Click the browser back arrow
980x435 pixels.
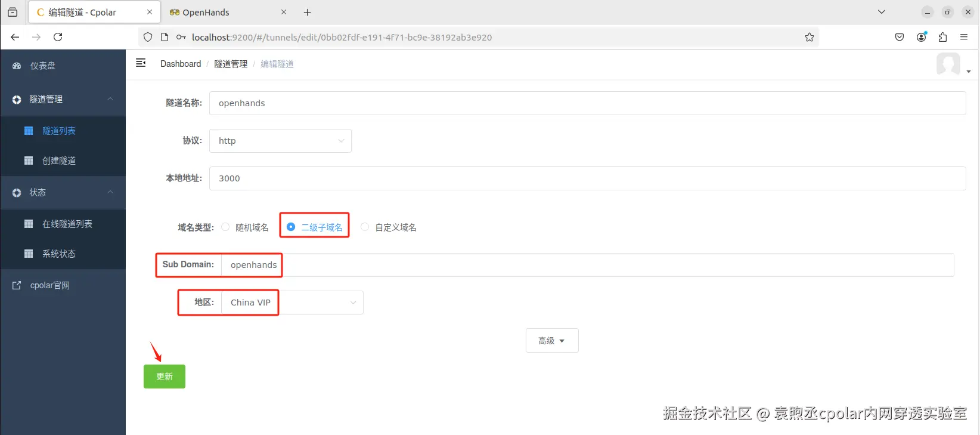(x=15, y=37)
